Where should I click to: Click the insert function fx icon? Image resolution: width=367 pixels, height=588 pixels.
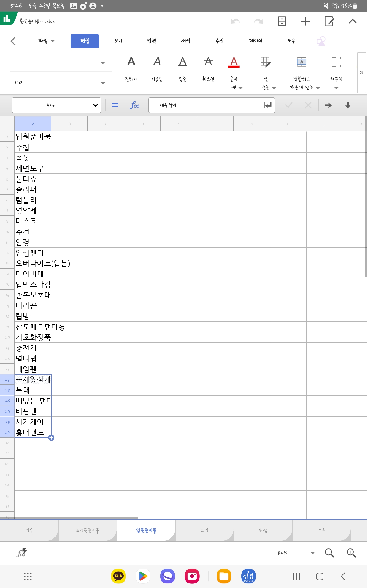point(134,105)
